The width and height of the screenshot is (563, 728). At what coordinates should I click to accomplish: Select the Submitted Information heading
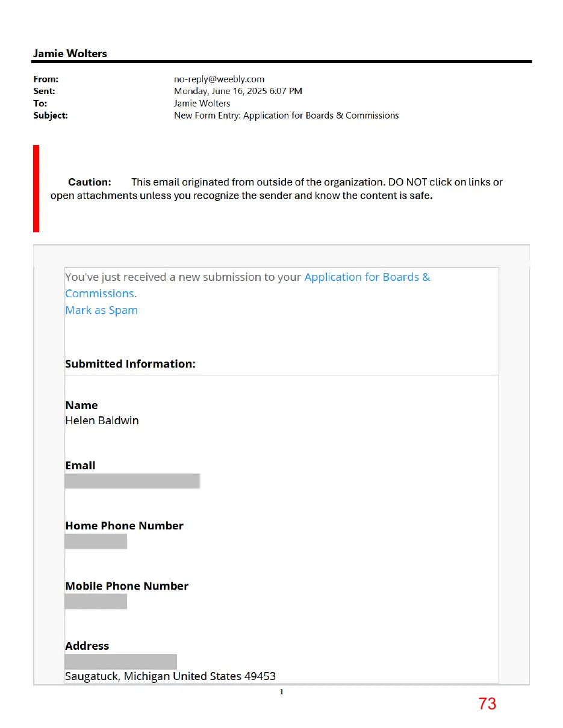tap(130, 364)
